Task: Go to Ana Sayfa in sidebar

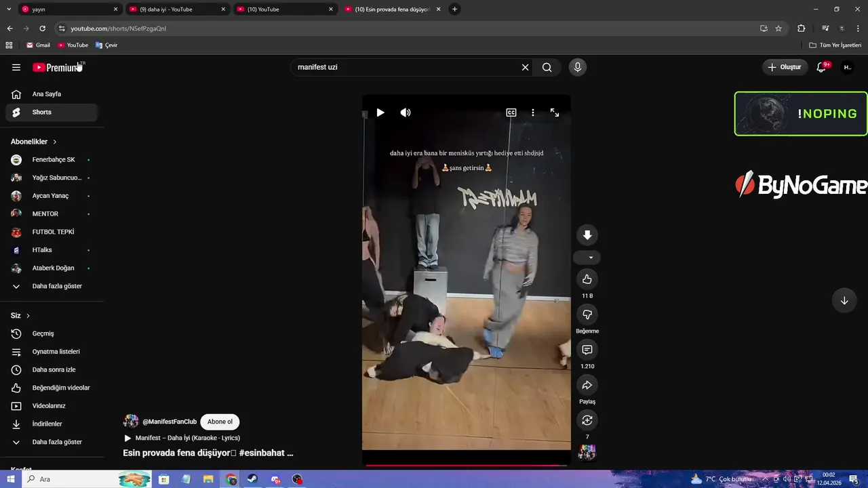Action: [52, 94]
